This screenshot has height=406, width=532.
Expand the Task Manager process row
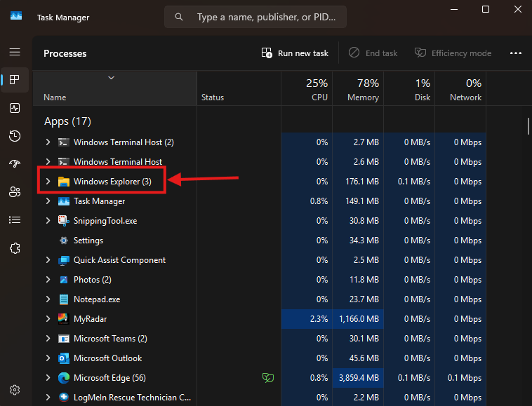tap(48, 201)
